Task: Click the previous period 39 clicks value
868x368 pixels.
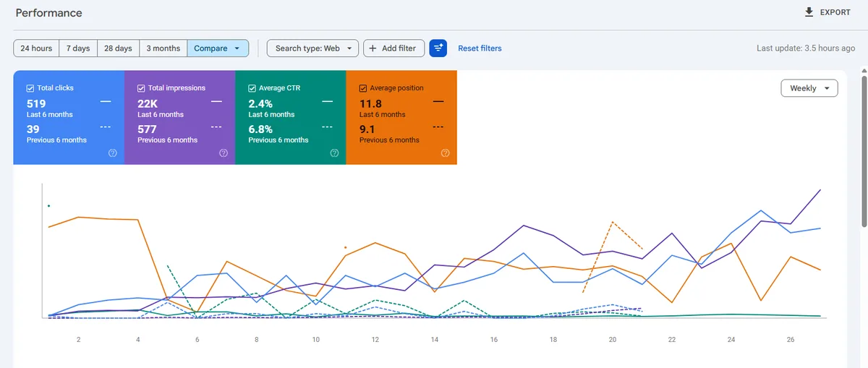Action: click(33, 129)
